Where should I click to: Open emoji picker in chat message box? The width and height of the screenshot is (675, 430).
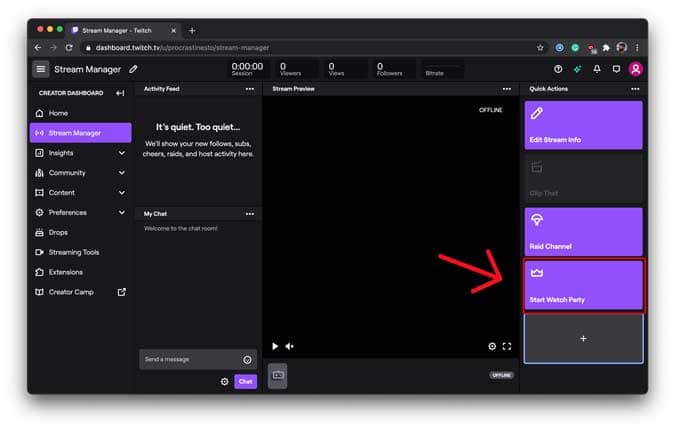pyautogui.click(x=247, y=359)
